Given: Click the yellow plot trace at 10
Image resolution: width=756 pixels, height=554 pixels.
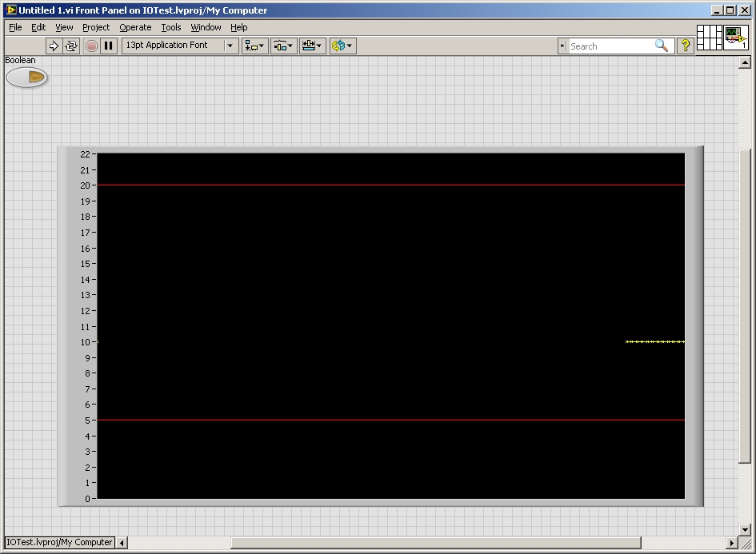Looking at the screenshot, I should pyautogui.click(x=654, y=341).
